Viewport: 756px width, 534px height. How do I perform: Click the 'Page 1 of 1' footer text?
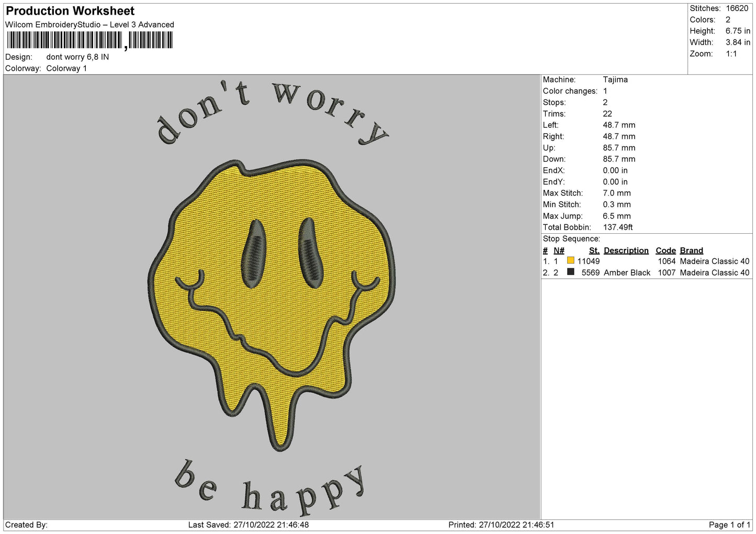pyautogui.click(x=729, y=525)
